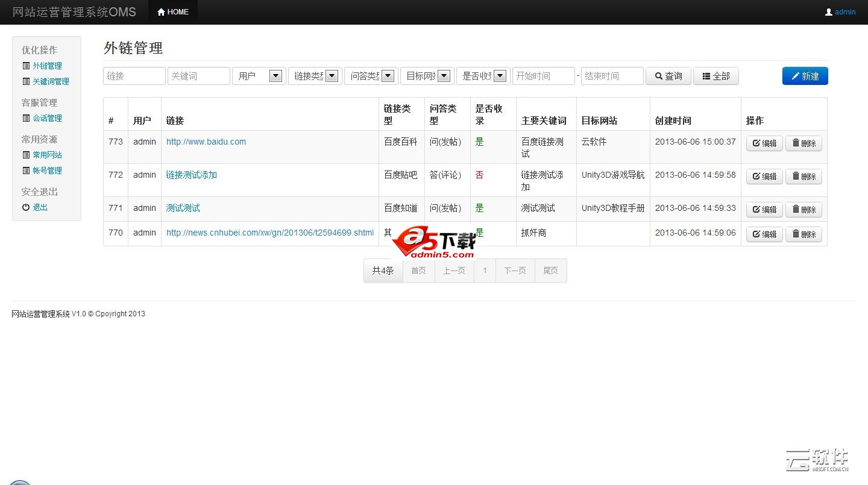Click edit icon in row 771
868x485 pixels.
756,210
